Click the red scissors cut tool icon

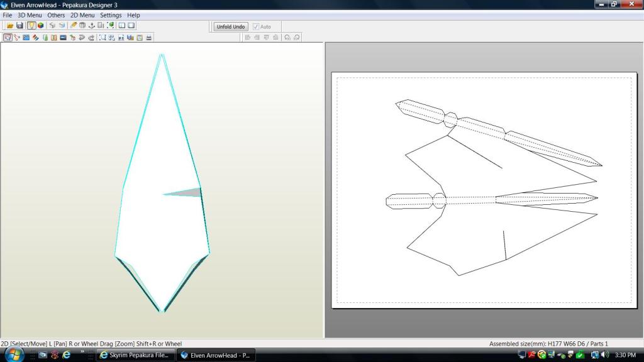(17, 38)
